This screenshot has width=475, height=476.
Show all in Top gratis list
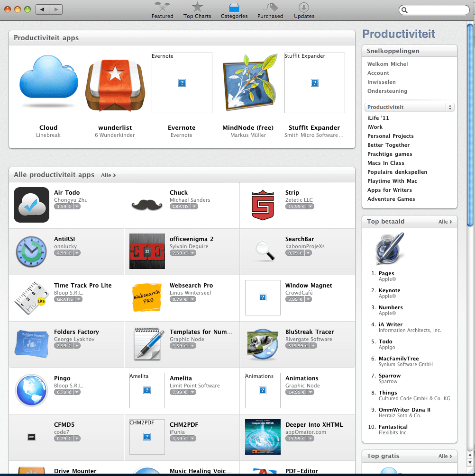[x=445, y=456]
